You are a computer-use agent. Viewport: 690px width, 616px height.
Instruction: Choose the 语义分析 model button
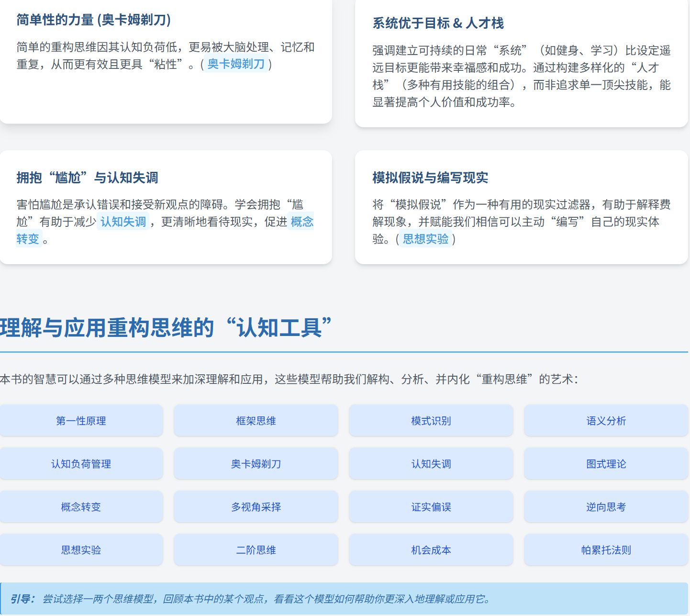tap(606, 421)
